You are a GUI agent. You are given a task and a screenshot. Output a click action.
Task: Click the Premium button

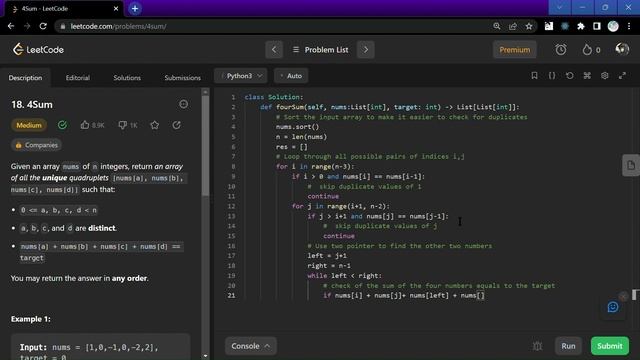(514, 50)
